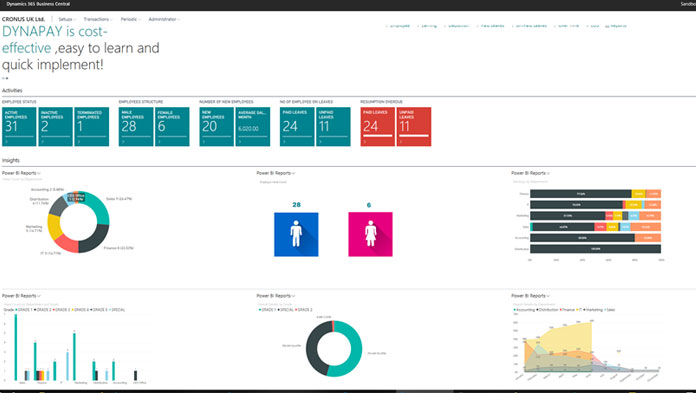Click Average Salary Month tile
The height and width of the screenshot is (393, 696).
click(253, 127)
